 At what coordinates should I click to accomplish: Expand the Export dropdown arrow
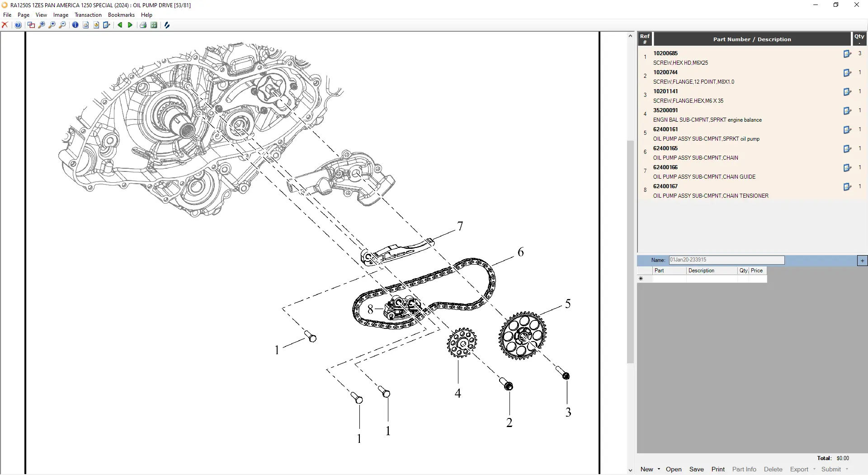click(x=814, y=469)
